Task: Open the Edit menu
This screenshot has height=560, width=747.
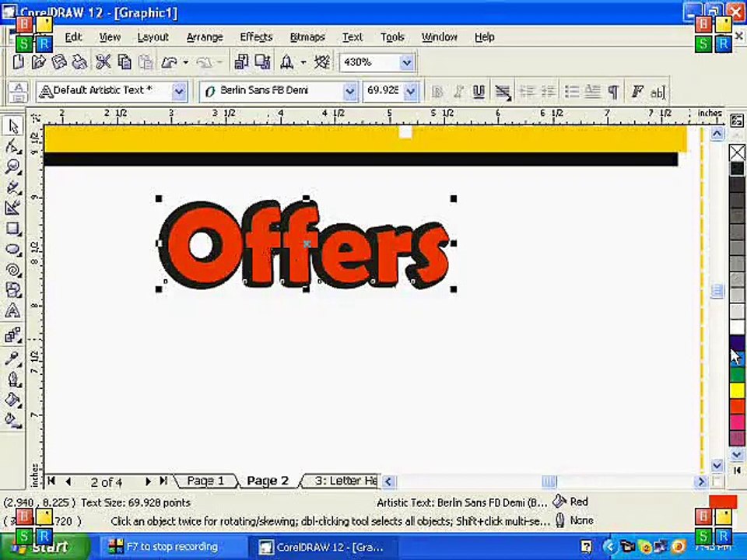Action: coord(73,37)
